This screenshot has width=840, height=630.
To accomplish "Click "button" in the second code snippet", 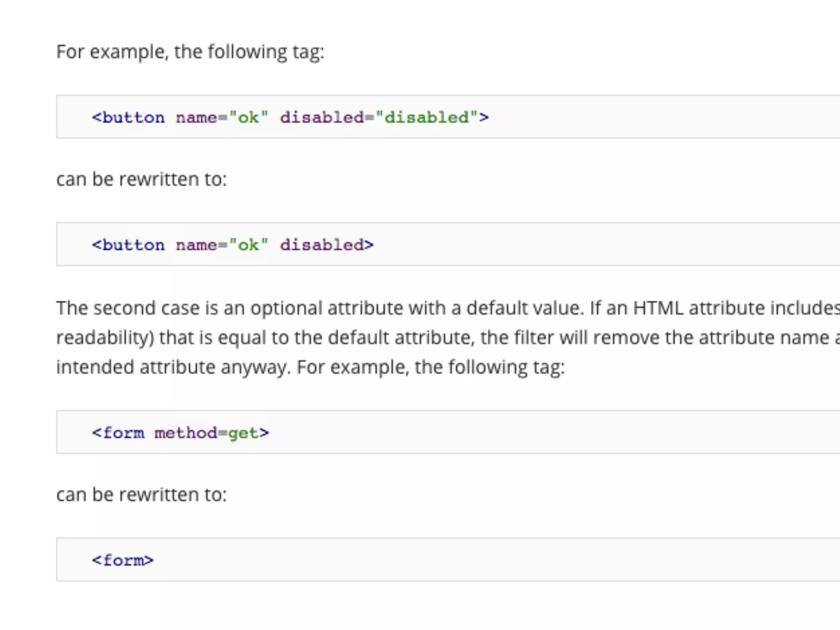I will [133, 245].
